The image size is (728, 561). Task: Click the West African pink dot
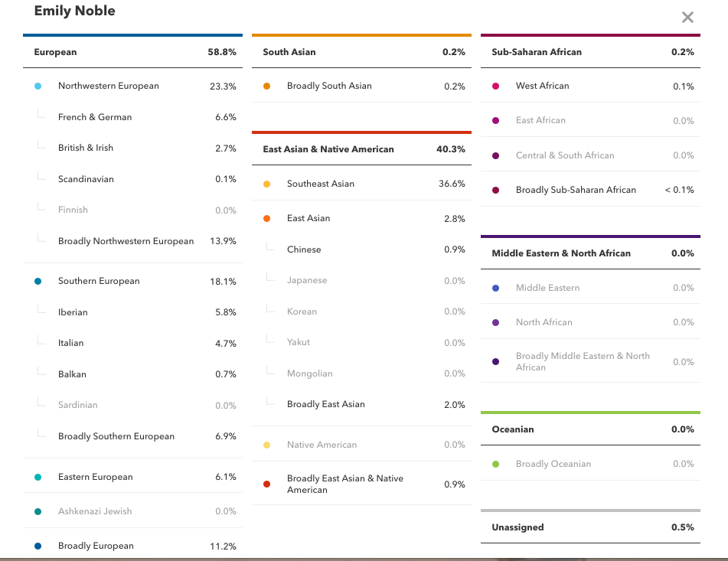(x=496, y=86)
